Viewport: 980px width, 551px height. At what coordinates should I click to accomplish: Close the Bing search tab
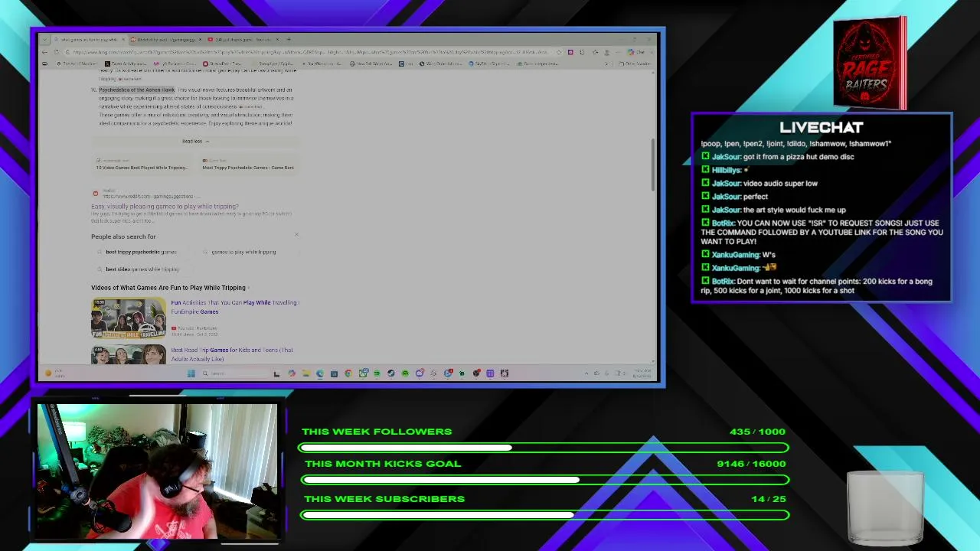pos(123,39)
